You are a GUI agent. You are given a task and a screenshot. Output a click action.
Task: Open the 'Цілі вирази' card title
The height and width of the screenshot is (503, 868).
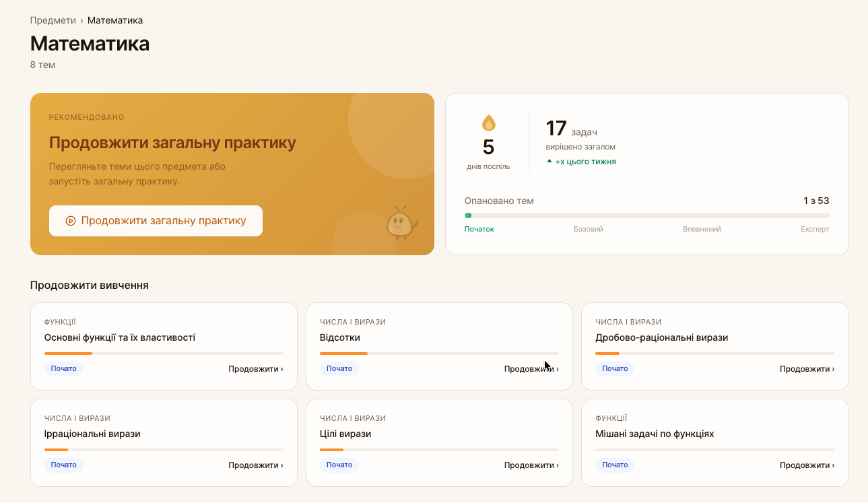tap(345, 434)
